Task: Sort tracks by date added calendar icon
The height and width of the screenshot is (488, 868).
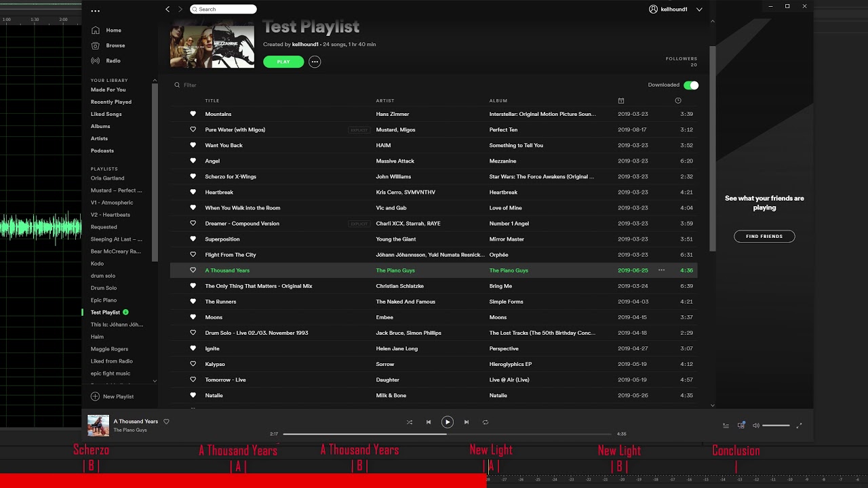Action: tap(620, 101)
